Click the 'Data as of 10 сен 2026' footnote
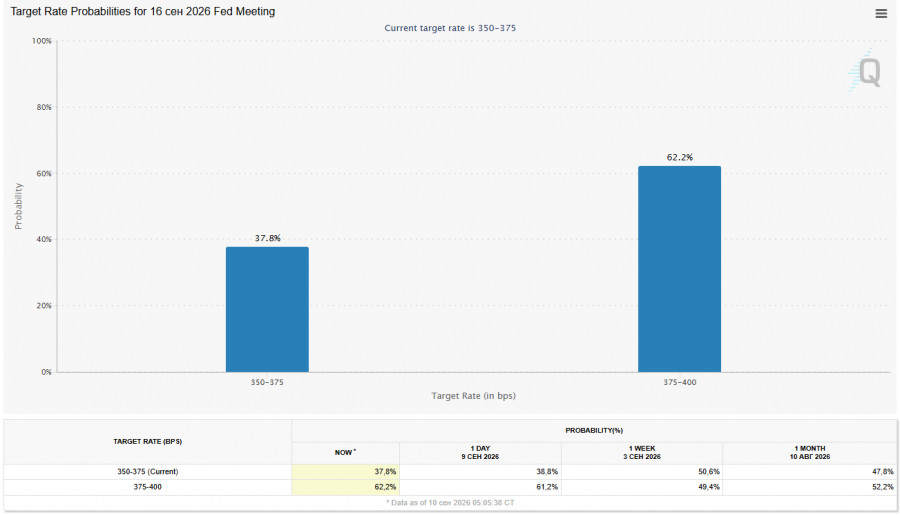The width and height of the screenshot is (900, 515). 450,503
